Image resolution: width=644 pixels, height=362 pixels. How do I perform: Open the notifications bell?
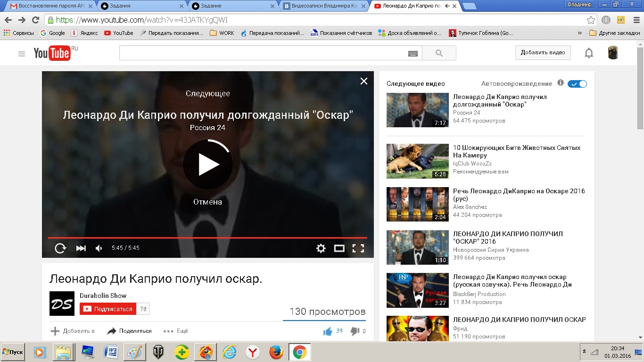pos(589,53)
